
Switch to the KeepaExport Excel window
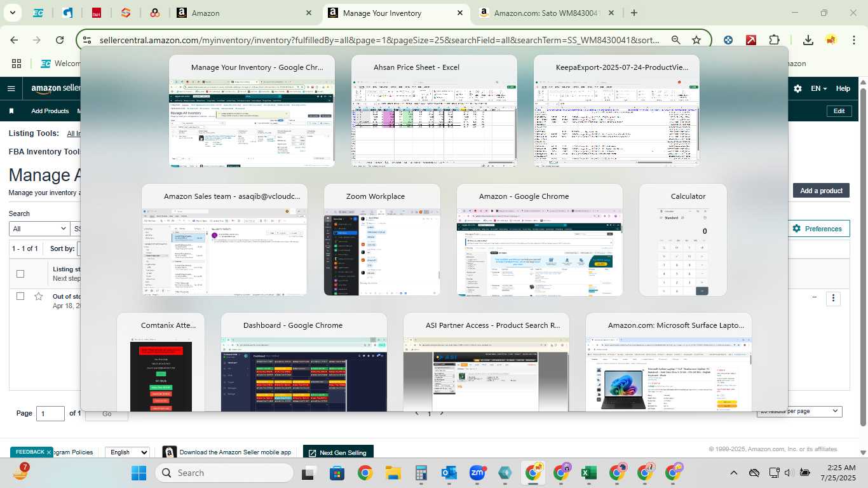(616, 111)
